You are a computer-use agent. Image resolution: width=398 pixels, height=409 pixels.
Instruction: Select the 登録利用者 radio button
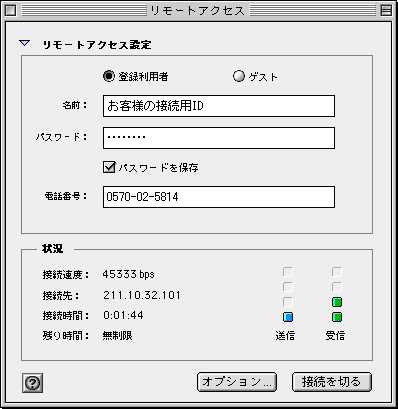point(109,76)
